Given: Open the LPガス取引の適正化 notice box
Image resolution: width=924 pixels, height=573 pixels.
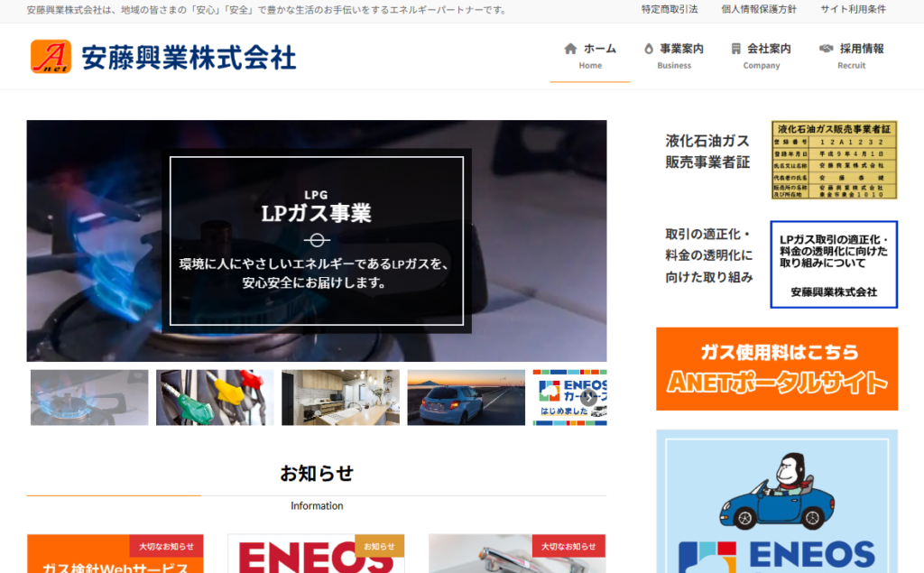Looking at the screenshot, I should click(x=833, y=264).
